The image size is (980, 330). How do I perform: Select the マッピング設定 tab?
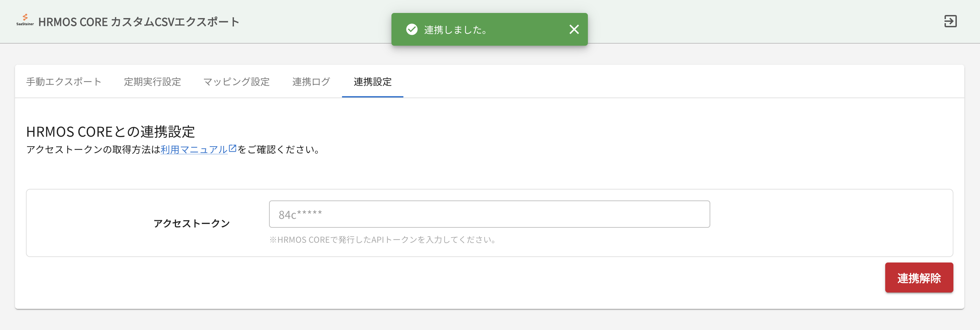click(236, 81)
